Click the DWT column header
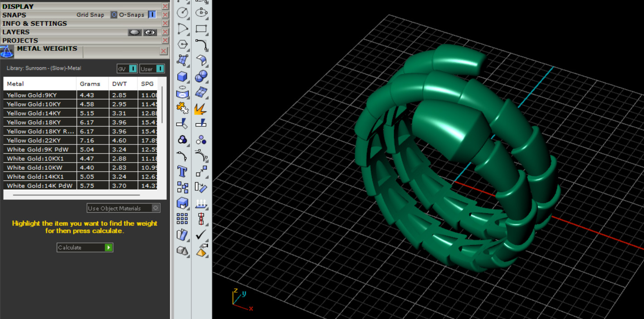Image resolution: width=644 pixels, height=319 pixels. click(x=123, y=84)
